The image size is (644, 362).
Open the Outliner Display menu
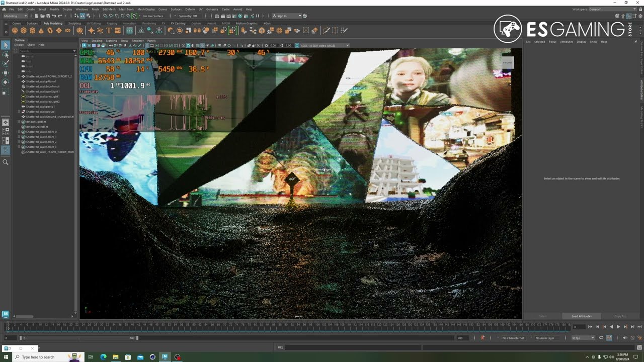[x=19, y=45]
